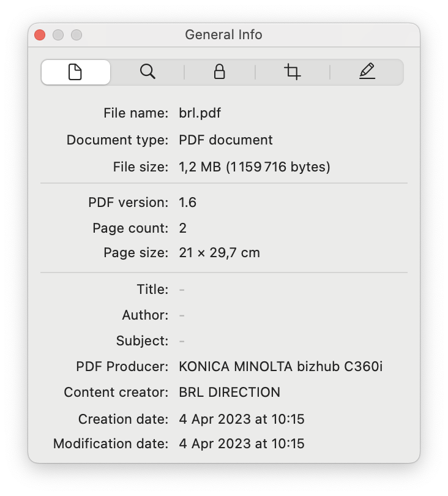This screenshot has height=496, width=448.
Task: Click the 1,2 MB file size value
Action: [x=255, y=167]
